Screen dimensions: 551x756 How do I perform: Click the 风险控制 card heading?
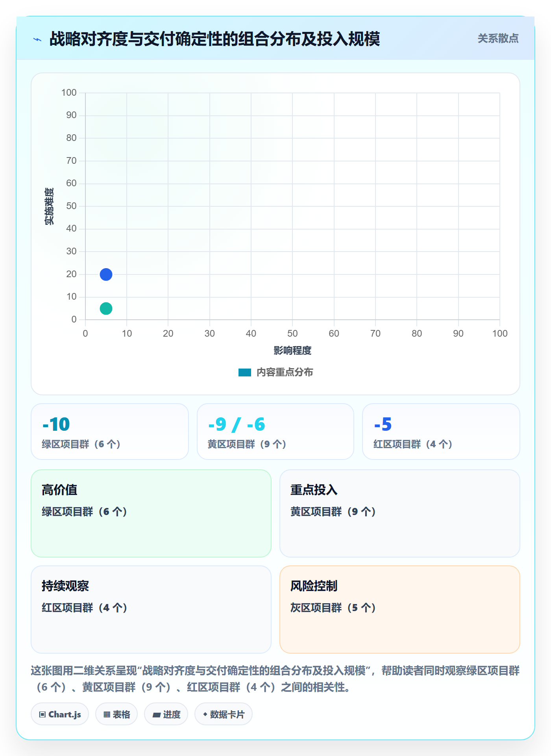(314, 586)
